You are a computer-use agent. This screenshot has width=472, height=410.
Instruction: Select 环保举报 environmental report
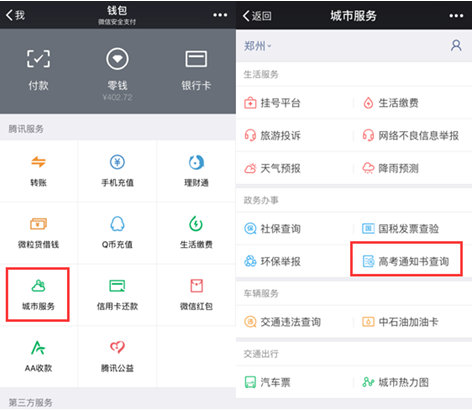pos(295,261)
